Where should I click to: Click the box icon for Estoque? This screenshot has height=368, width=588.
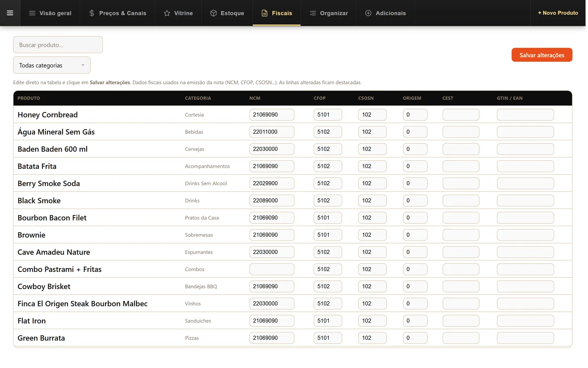[x=214, y=13]
